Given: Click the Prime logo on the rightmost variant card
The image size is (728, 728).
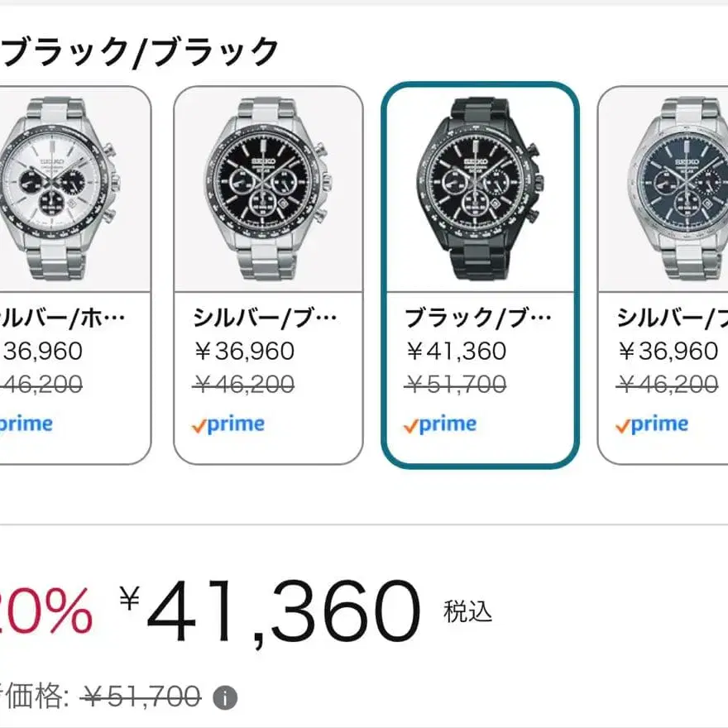Looking at the screenshot, I should pos(654,424).
